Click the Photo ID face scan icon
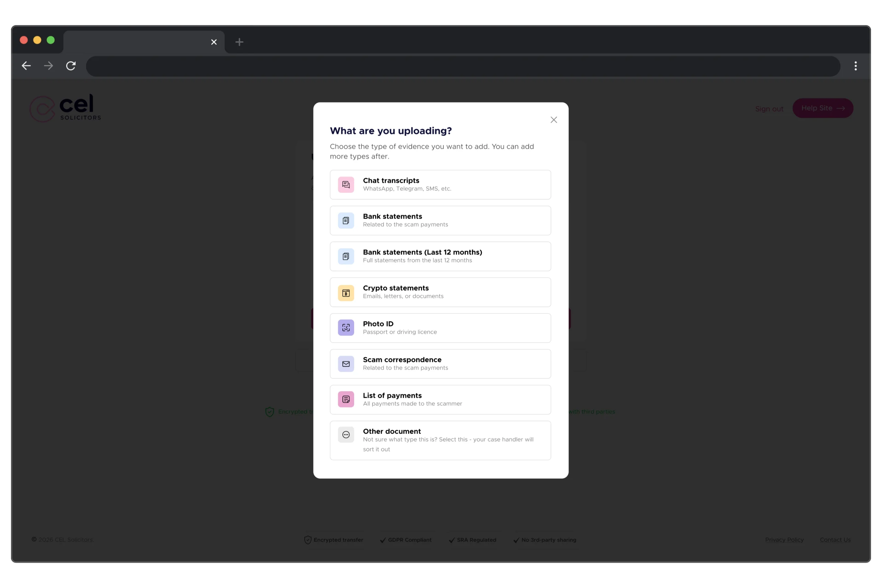 coord(346,328)
